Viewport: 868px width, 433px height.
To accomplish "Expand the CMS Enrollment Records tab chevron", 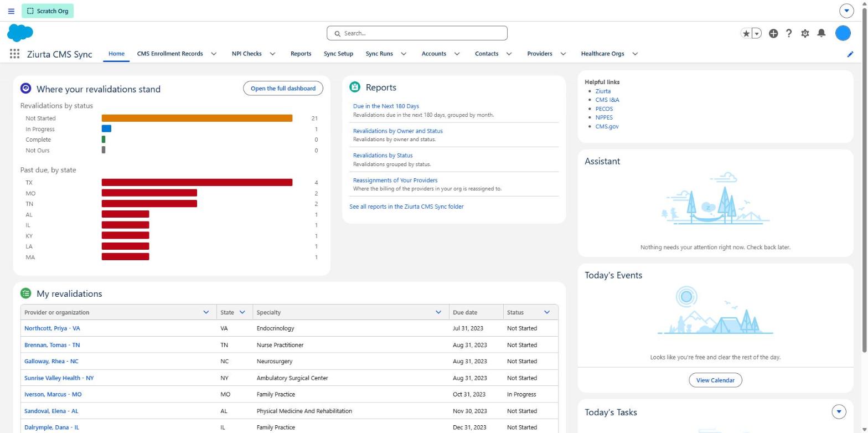I will pyautogui.click(x=214, y=54).
